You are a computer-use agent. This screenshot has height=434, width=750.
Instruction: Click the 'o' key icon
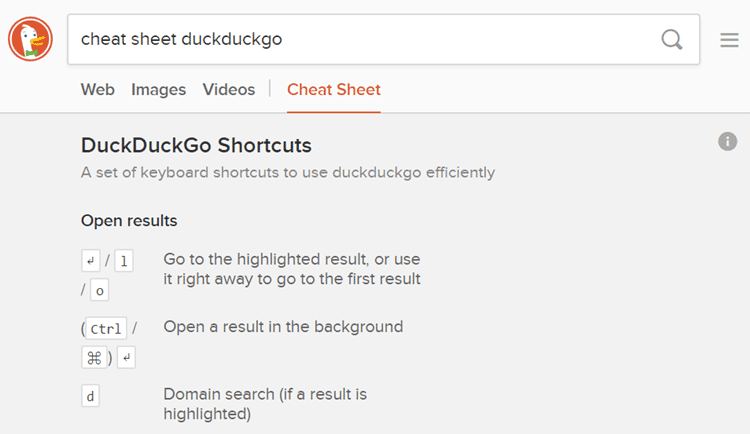[99, 291]
